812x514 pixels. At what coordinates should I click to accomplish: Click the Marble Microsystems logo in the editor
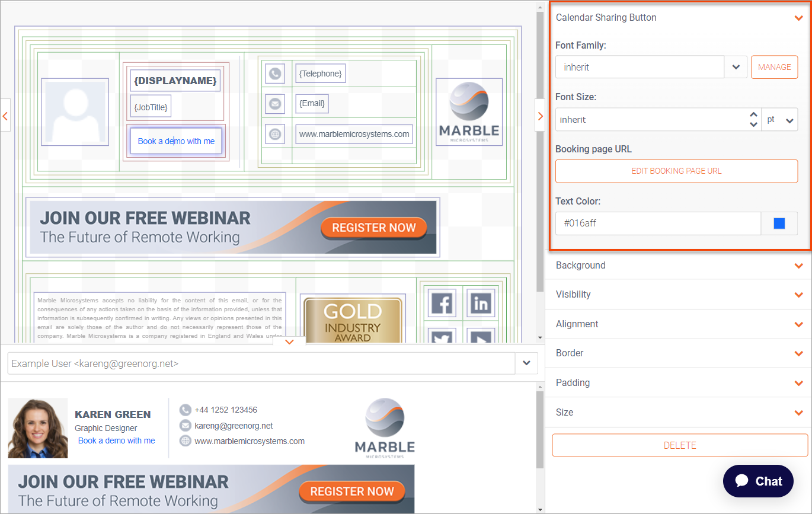(x=469, y=112)
